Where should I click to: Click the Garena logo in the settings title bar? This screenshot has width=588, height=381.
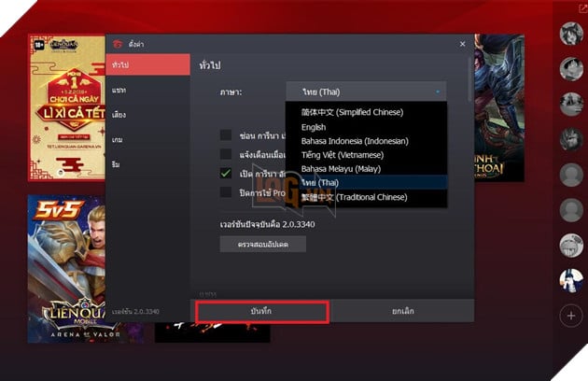point(117,43)
